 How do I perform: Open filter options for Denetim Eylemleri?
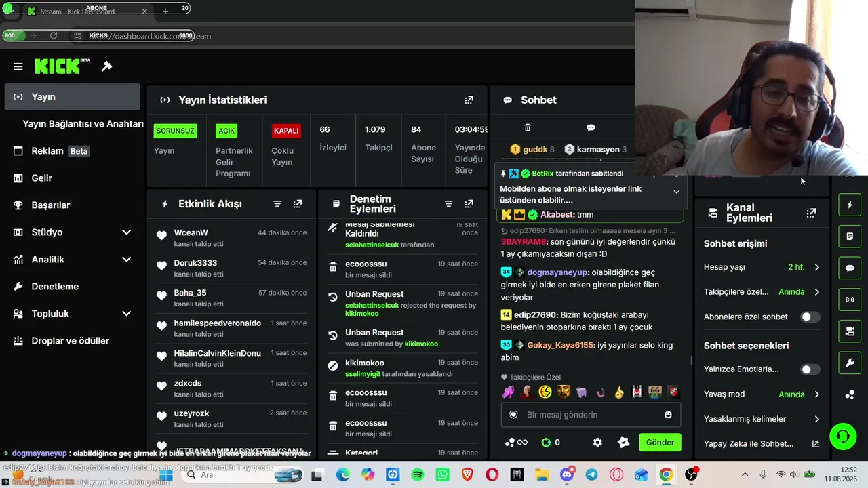click(x=448, y=204)
